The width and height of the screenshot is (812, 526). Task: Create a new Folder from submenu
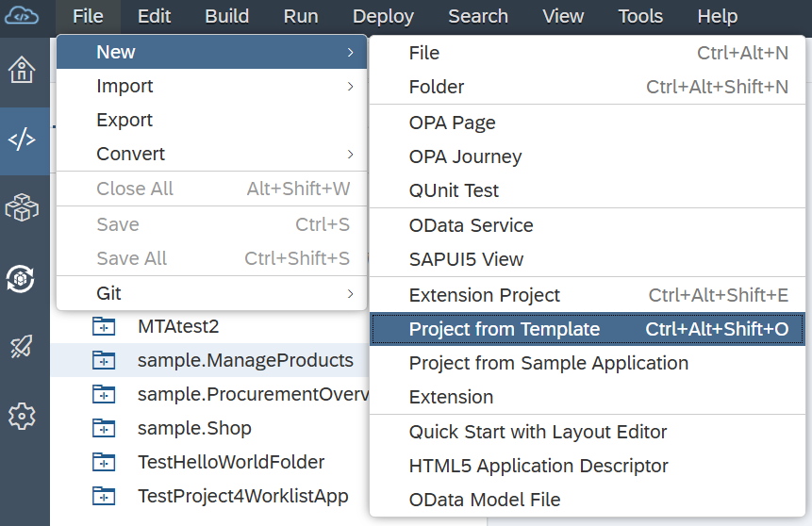pyautogui.click(x=588, y=87)
